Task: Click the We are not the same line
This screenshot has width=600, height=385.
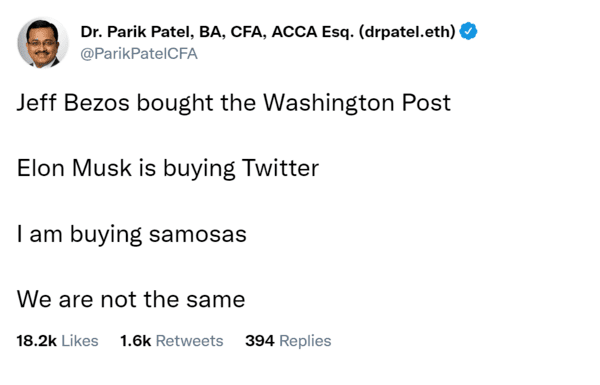Action: click(131, 299)
